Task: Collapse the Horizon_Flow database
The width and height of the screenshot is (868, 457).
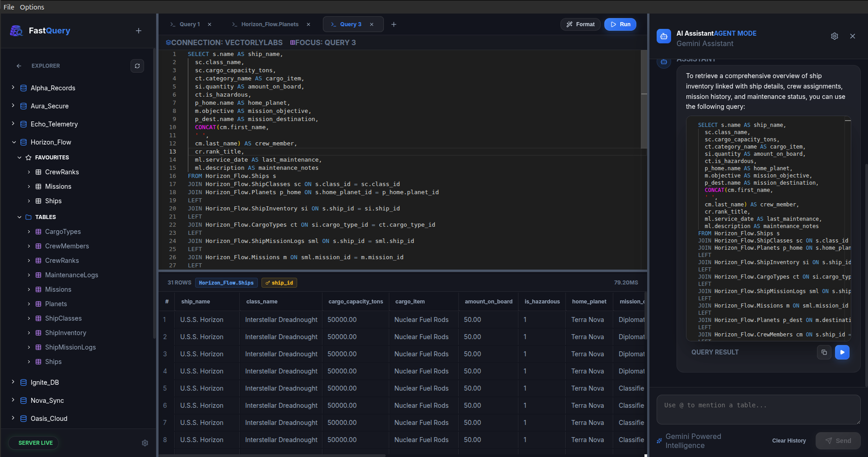Action: [x=14, y=142]
